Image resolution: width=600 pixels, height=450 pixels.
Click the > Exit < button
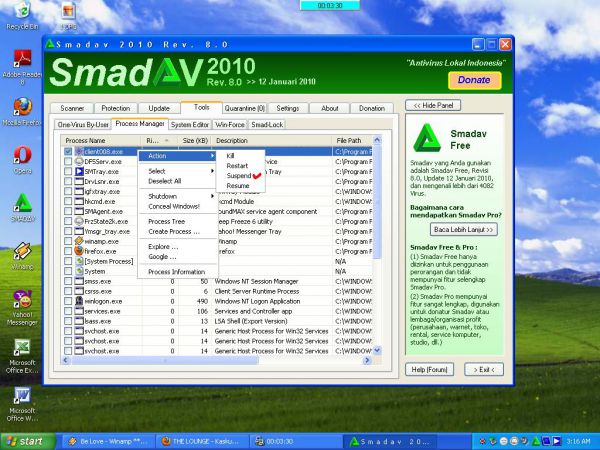tap(484, 370)
